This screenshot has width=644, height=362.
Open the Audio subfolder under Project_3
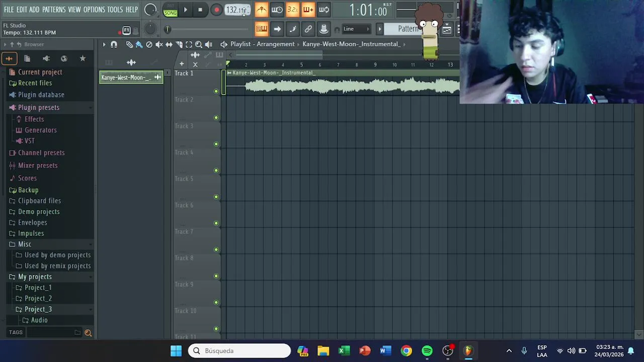coord(39,320)
